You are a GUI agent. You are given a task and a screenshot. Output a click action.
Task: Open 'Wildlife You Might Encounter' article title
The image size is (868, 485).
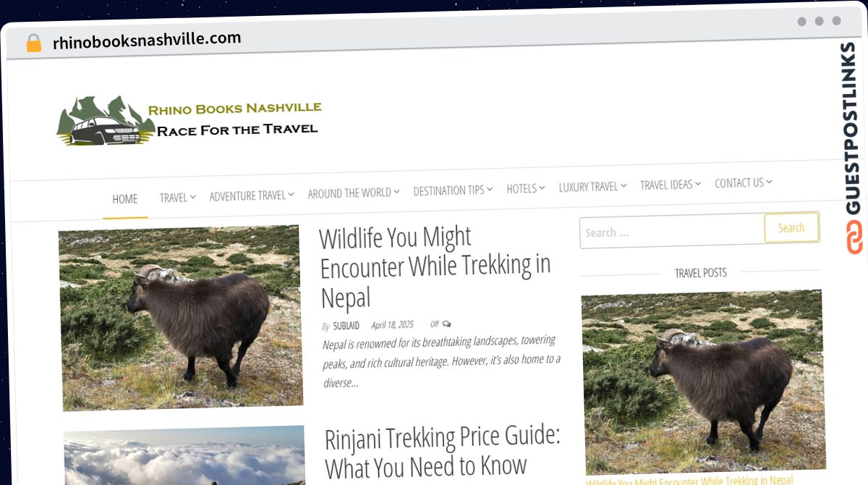[x=435, y=266]
